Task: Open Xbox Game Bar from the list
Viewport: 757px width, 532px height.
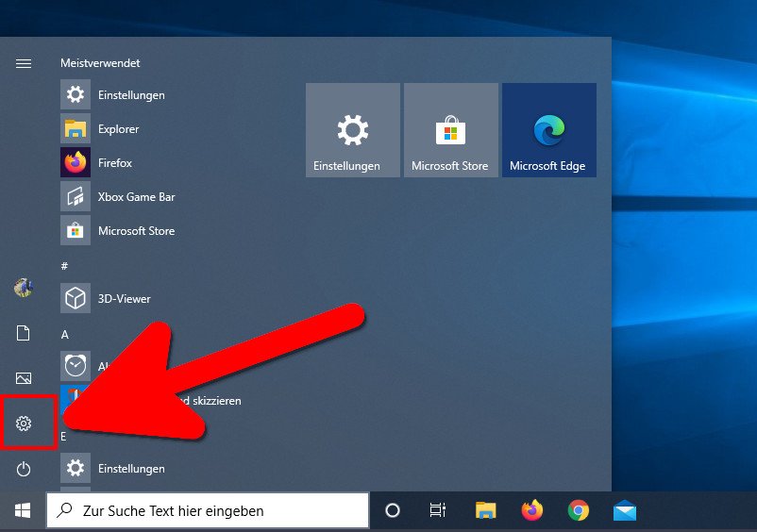Action: coord(117,197)
